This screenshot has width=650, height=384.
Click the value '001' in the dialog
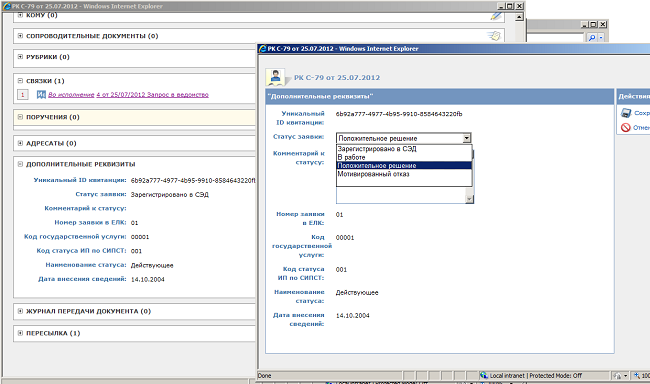coord(341,270)
